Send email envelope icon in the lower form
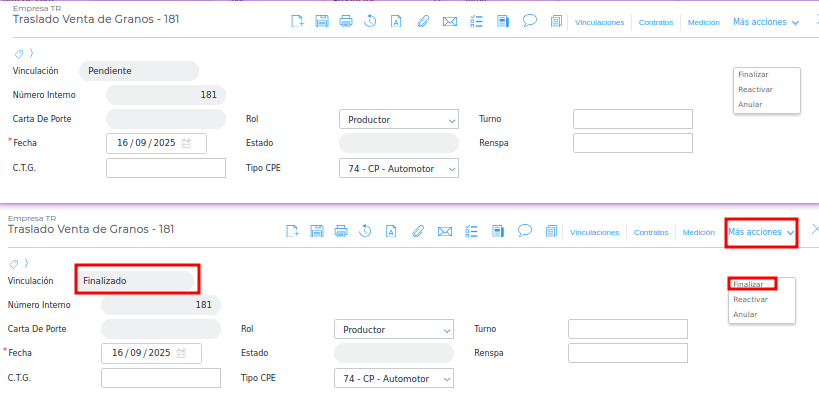This screenshot has height=399, width=819. click(444, 231)
